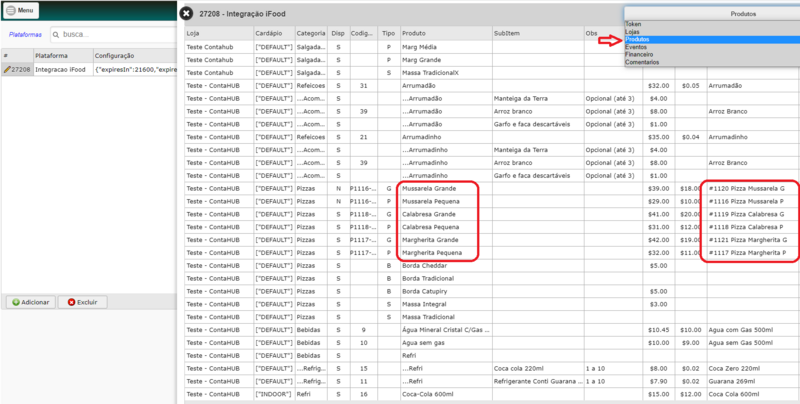Choose Eventos from the list
The image size is (800, 404).
(x=712, y=47)
